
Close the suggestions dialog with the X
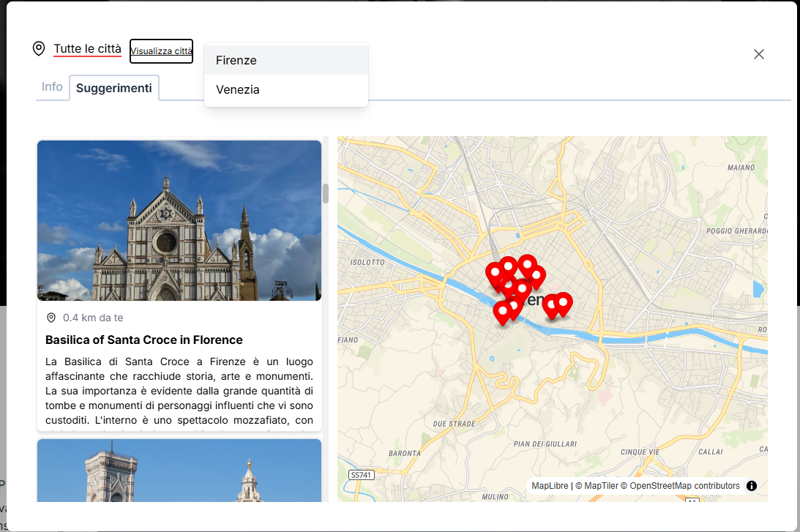click(x=759, y=54)
